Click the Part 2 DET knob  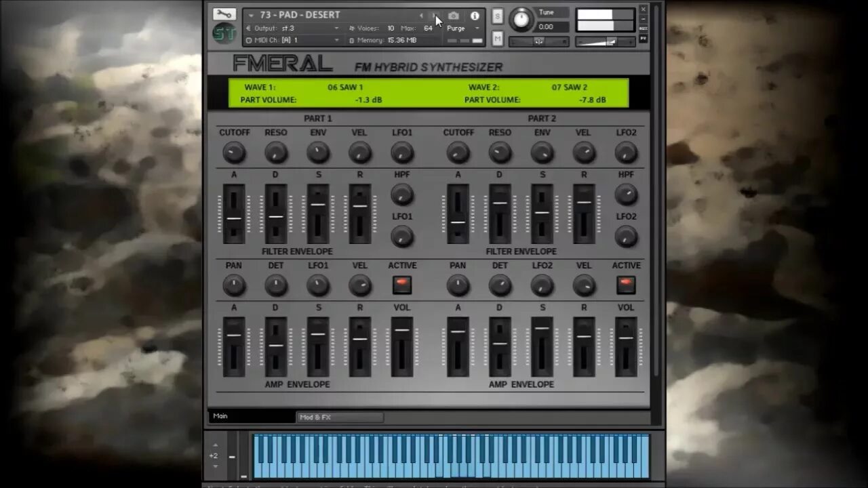click(500, 285)
